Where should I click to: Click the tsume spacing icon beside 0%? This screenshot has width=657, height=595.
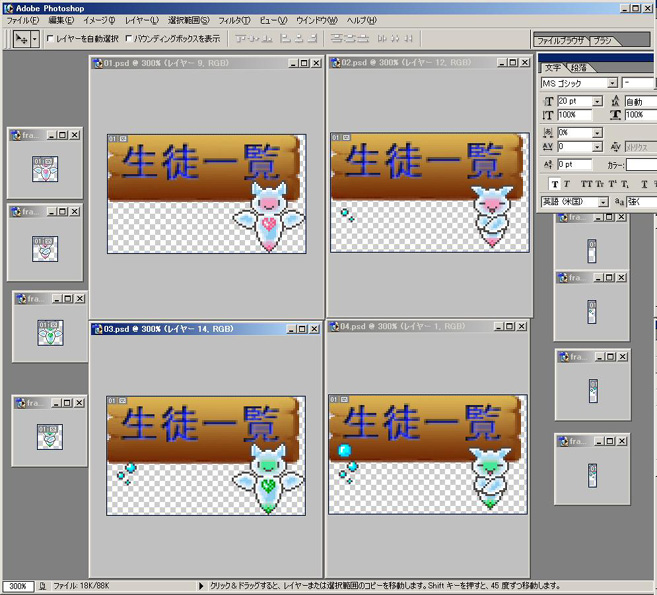tap(548, 133)
